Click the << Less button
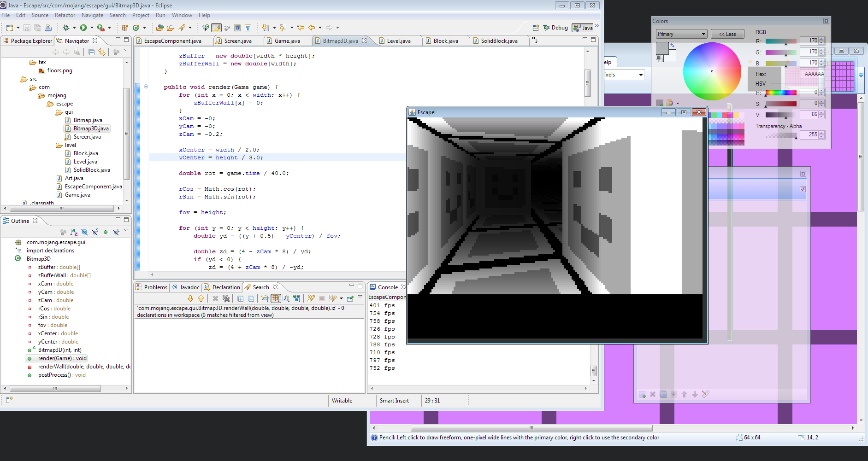Viewport: 868px width, 461px height. [x=727, y=34]
